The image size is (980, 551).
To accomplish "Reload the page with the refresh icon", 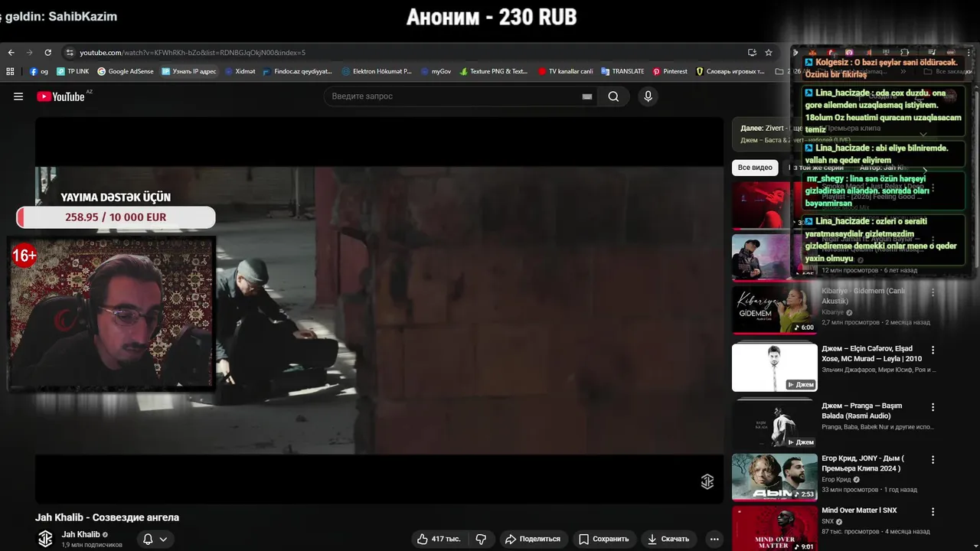I will click(47, 53).
